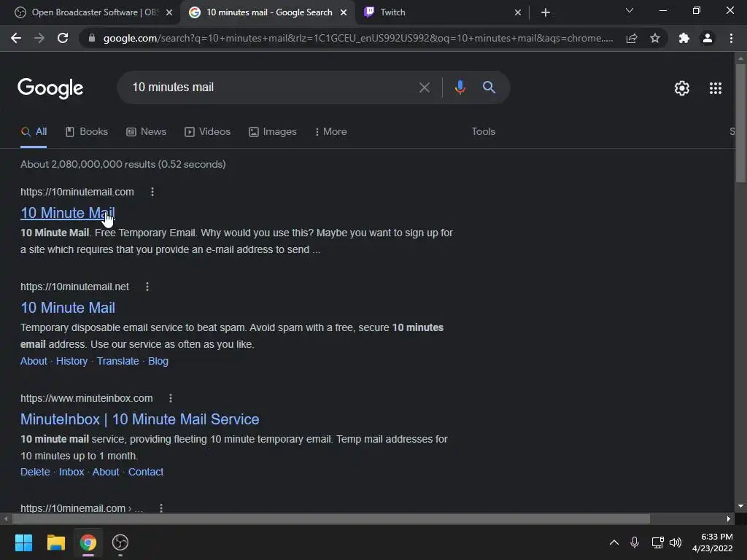
Task: Show hidden system tray icons
Action: 614,542
